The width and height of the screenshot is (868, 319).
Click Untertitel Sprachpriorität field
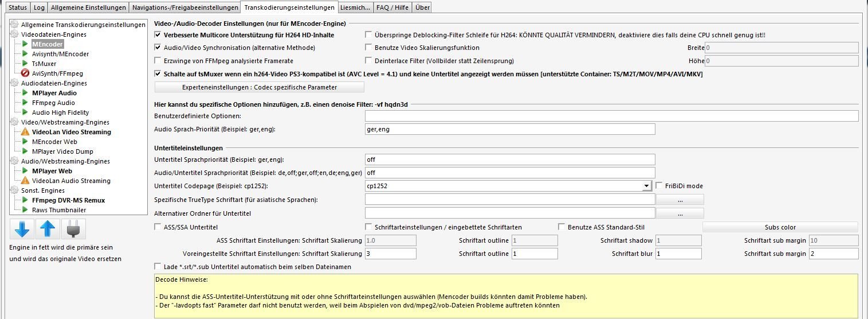pos(510,159)
